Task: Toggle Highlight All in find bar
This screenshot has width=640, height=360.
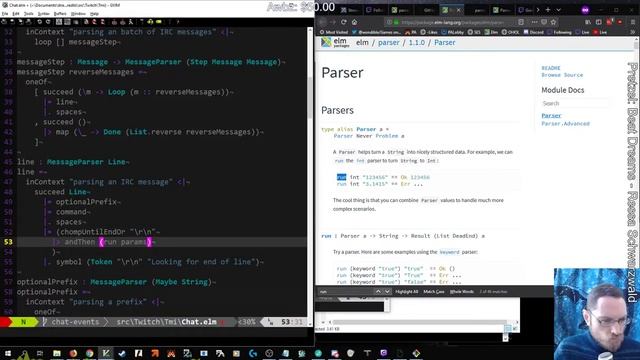Action: (x=407, y=291)
